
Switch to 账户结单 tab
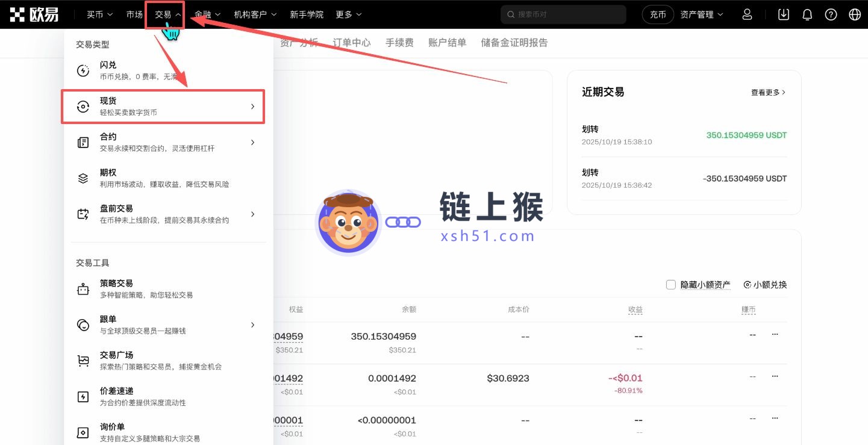447,43
